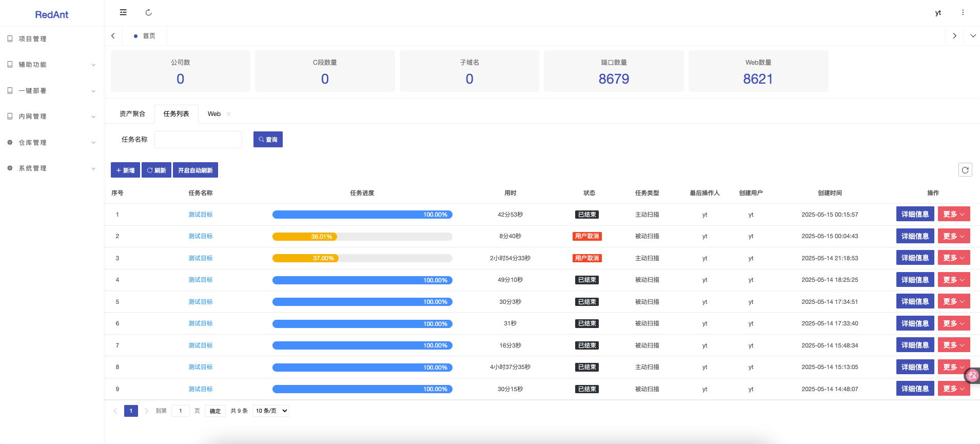Close the Web tab using its X
This screenshot has width=980, height=444.
pyautogui.click(x=229, y=114)
